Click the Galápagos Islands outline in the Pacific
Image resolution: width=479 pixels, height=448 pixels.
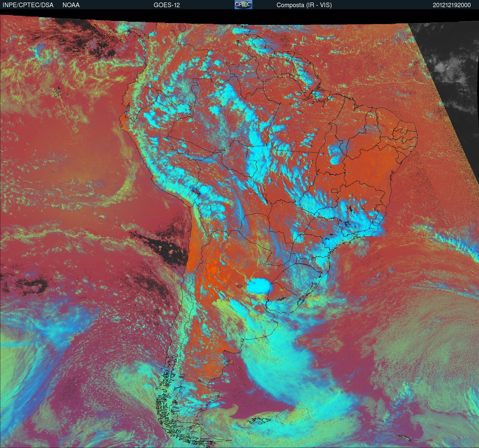[x=59, y=92]
